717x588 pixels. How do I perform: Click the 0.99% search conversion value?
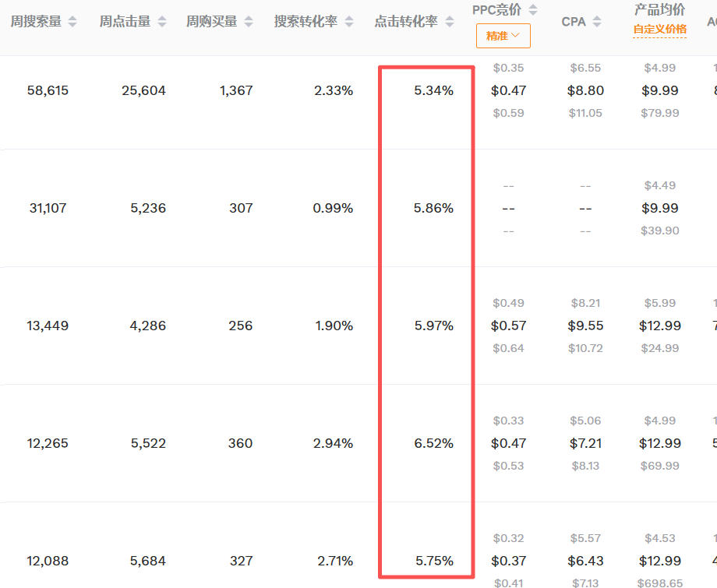[x=334, y=209]
